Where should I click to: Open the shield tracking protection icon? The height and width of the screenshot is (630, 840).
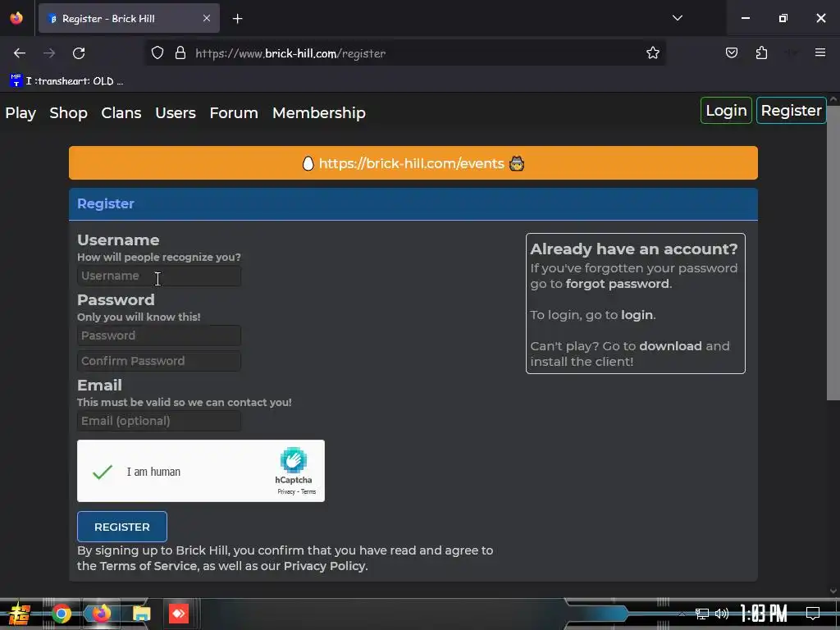157,53
